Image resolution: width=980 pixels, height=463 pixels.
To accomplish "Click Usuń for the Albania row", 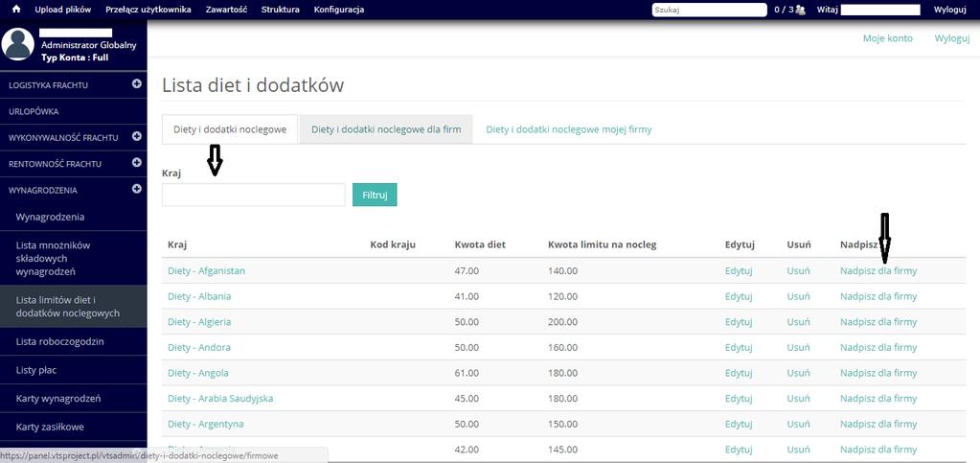I will [x=798, y=296].
